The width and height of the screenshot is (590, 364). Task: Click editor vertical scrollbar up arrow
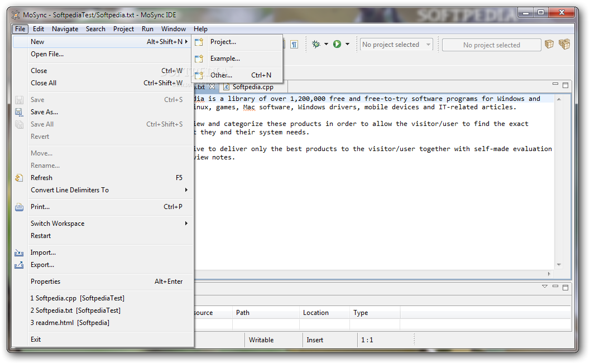[x=559, y=99]
